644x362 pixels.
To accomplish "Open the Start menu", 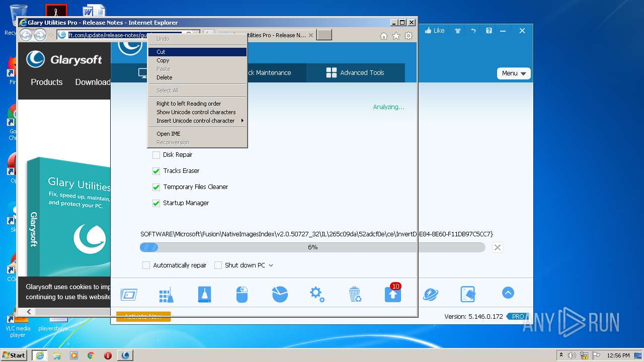I will [x=14, y=355].
